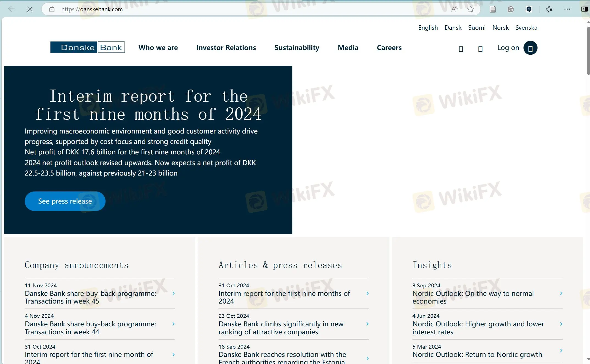This screenshot has width=590, height=364.
Task: Open the Media menu
Action: coord(348,48)
